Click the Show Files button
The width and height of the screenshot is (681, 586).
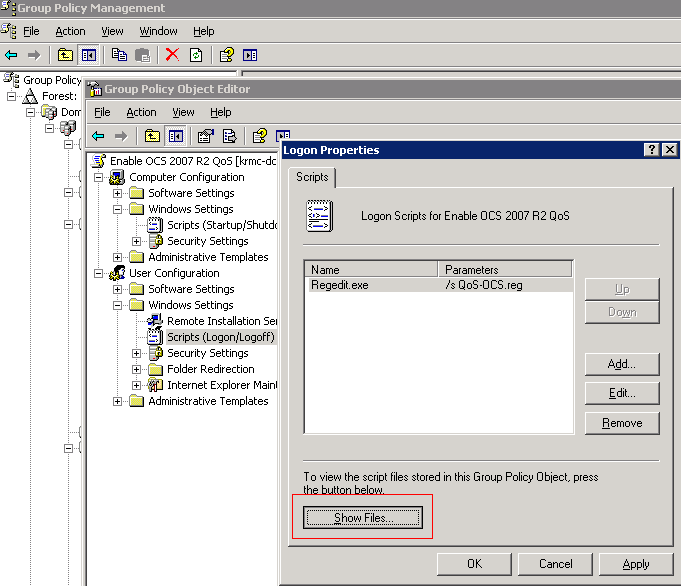point(363,518)
